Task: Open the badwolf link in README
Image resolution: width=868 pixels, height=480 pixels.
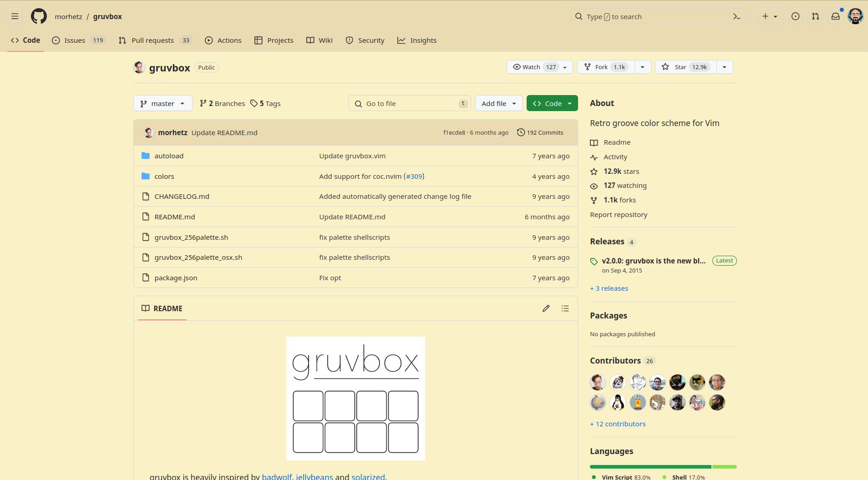Action: pos(277,476)
